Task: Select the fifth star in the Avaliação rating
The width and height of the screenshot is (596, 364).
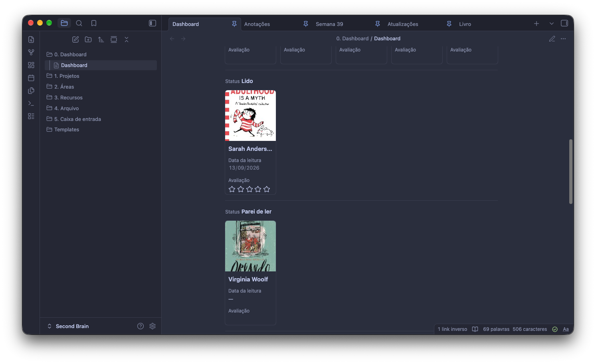Action: (x=267, y=189)
